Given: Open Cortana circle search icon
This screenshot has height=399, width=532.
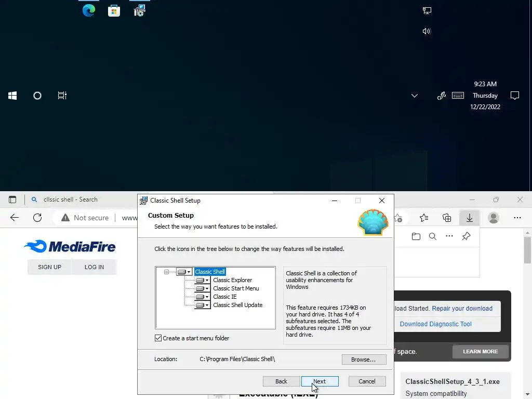Looking at the screenshot, I should pyautogui.click(x=37, y=96).
